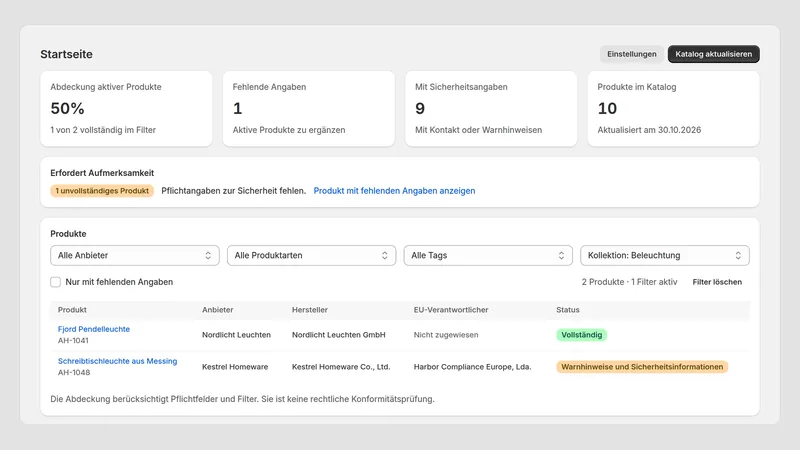Screen dimensions: 800x450
Task: Click the Hersteller column header
Action: coord(310,310)
